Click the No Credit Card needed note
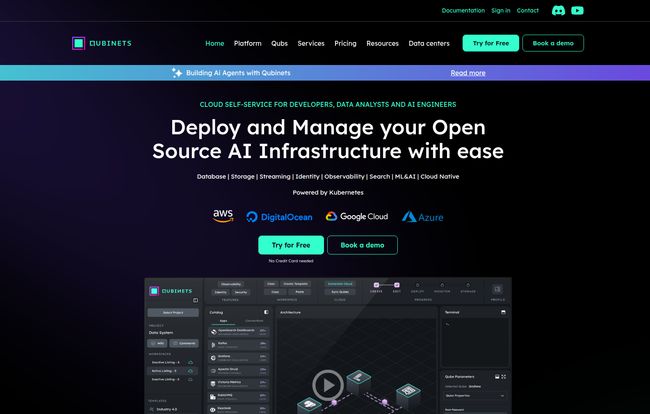 pyautogui.click(x=291, y=261)
